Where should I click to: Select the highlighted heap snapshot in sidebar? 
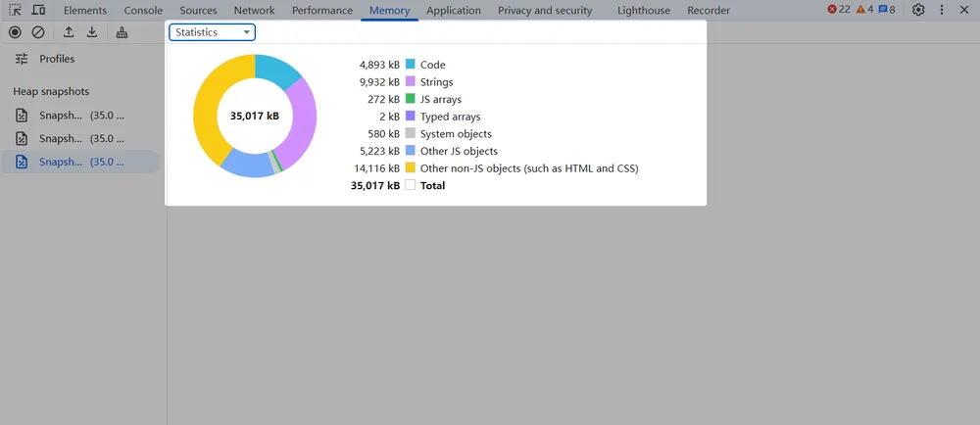coord(80,162)
